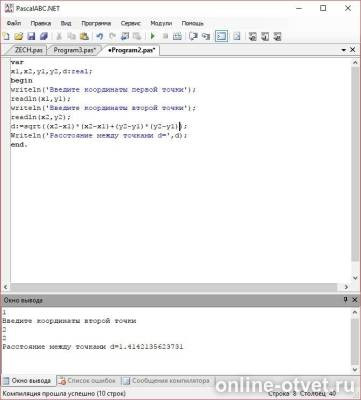The width and height of the screenshot is (361, 400).
Task: Open the document list dropdown arrow
Action: (x=344, y=50)
